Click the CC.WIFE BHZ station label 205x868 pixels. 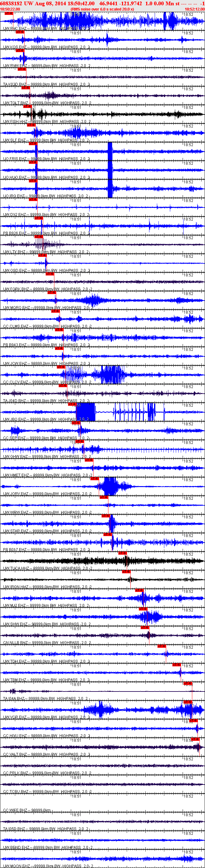[x=16, y=810]
